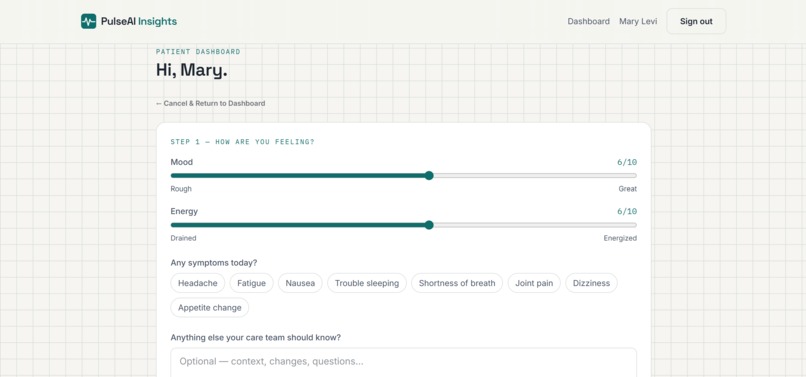This screenshot has width=806, height=377.
Task: Click the Sign out button
Action: pyautogui.click(x=696, y=21)
